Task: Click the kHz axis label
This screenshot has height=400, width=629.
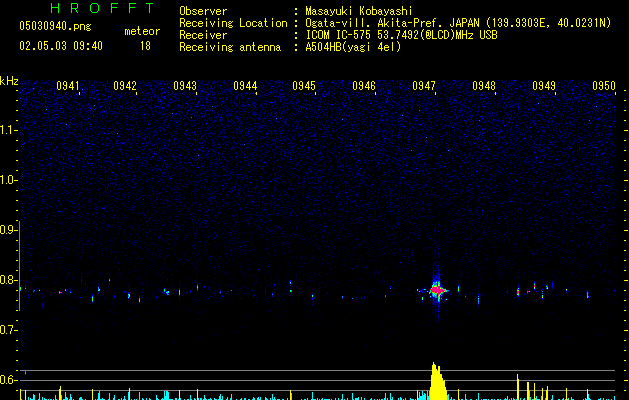Action: pos(9,81)
